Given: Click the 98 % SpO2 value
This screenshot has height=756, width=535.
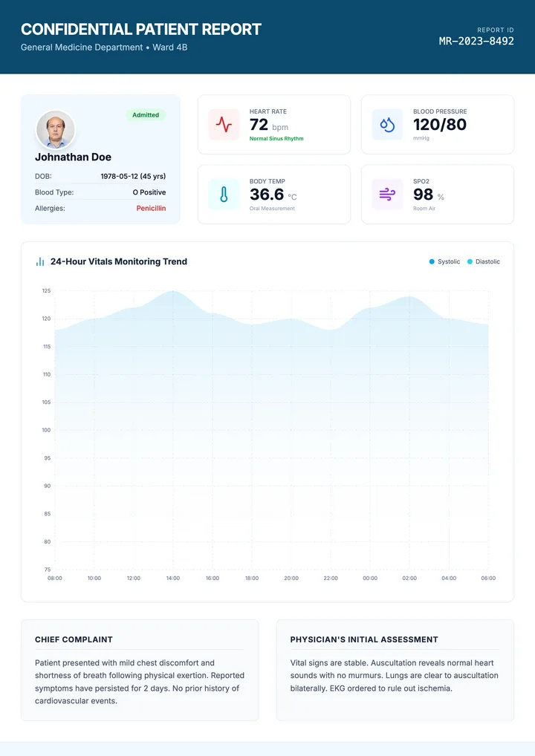Looking at the screenshot, I should (x=429, y=195).
